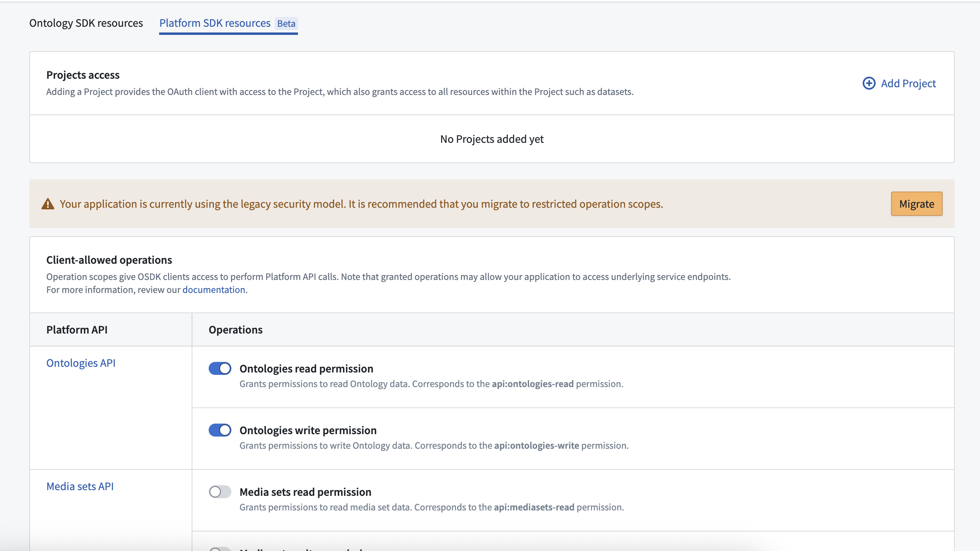
Task: Enable the Media sets read permission toggle
Action: (220, 491)
